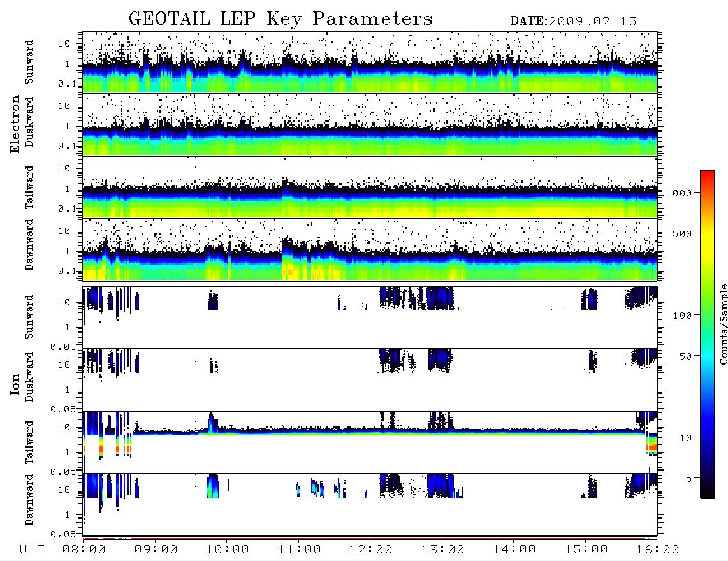Click the vertical "Ion" group label

click(15, 384)
